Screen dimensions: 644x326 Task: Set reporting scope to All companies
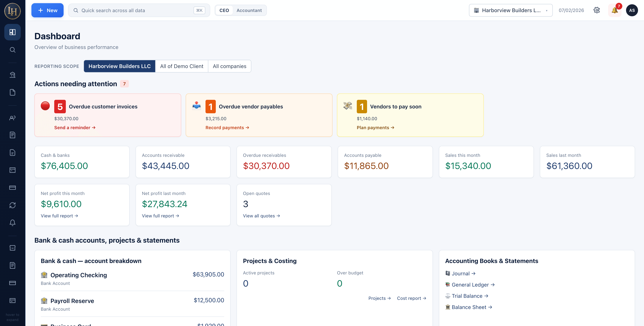point(229,66)
